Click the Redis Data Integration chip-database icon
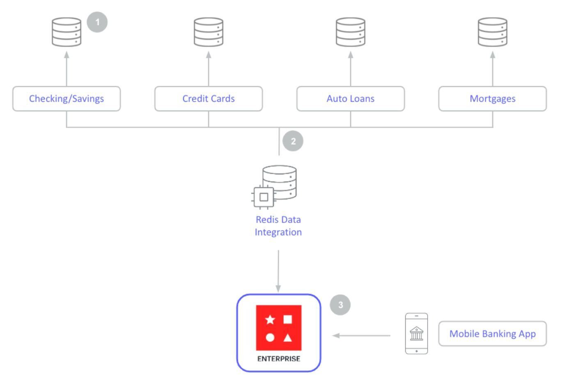This screenshot has height=390, width=588. pyautogui.click(x=273, y=189)
